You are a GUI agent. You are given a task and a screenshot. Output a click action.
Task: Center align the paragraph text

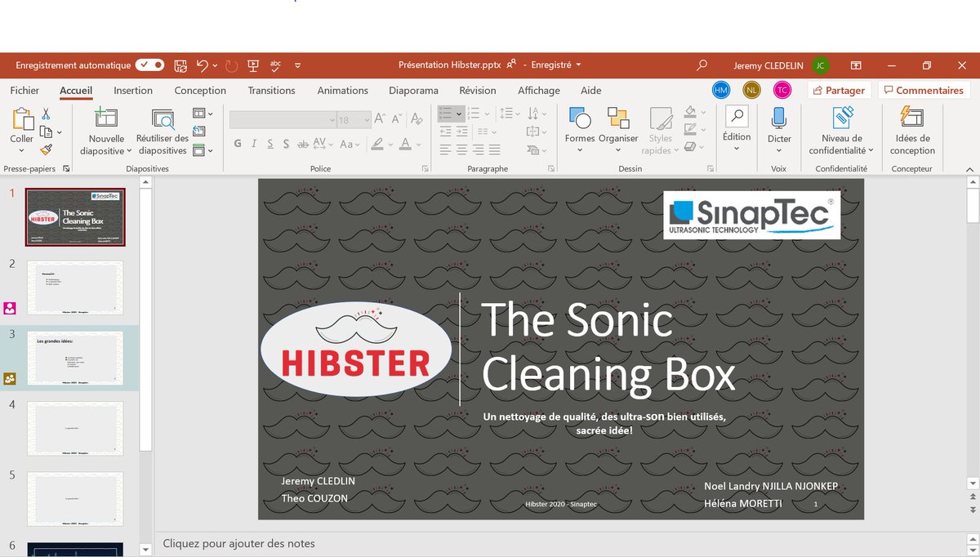coord(462,149)
